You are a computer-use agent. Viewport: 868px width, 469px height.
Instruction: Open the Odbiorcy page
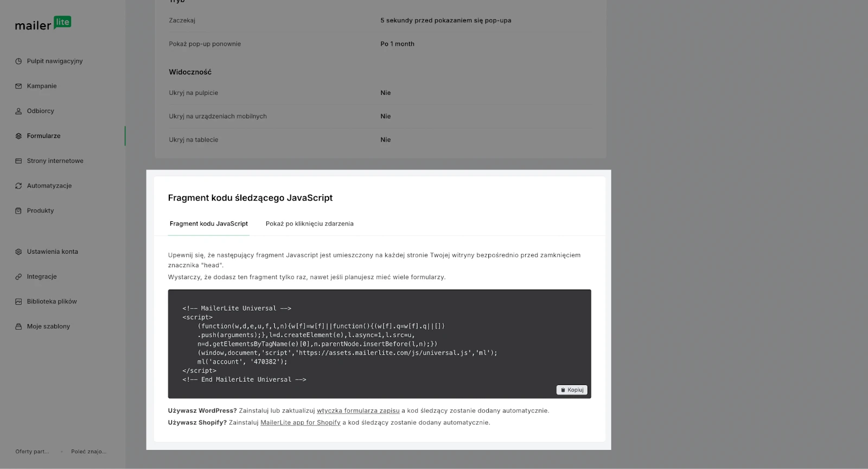[41, 111]
